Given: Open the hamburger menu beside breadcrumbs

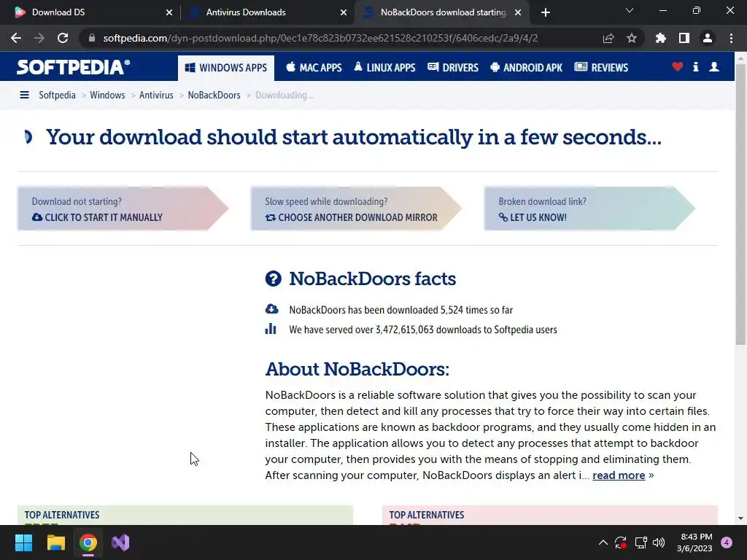Looking at the screenshot, I should click(x=24, y=96).
